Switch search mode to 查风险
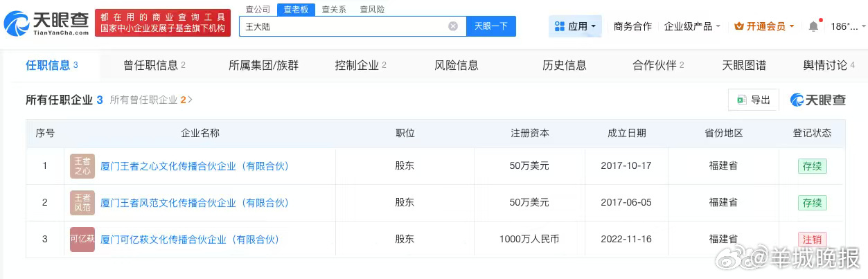Viewport: 868px width, 279px height. 372,10
